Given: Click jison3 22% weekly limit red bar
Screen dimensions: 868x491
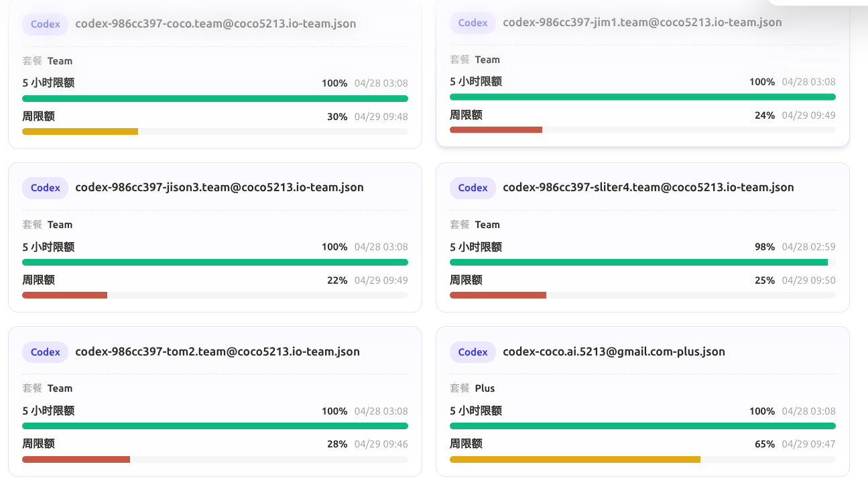Looking at the screenshot, I should pyautogui.click(x=64, y=295).
